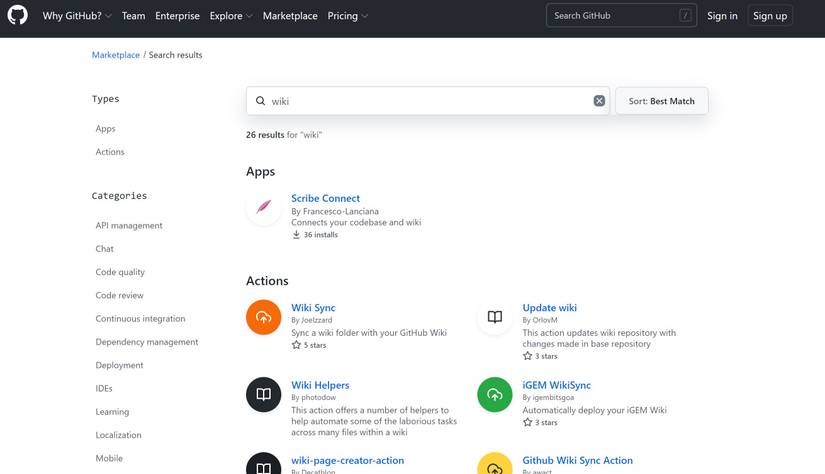Select the dark Wiki Helpers icon
Image resolution: width=825 pixels, height=474 pixels.
[263, 394]
